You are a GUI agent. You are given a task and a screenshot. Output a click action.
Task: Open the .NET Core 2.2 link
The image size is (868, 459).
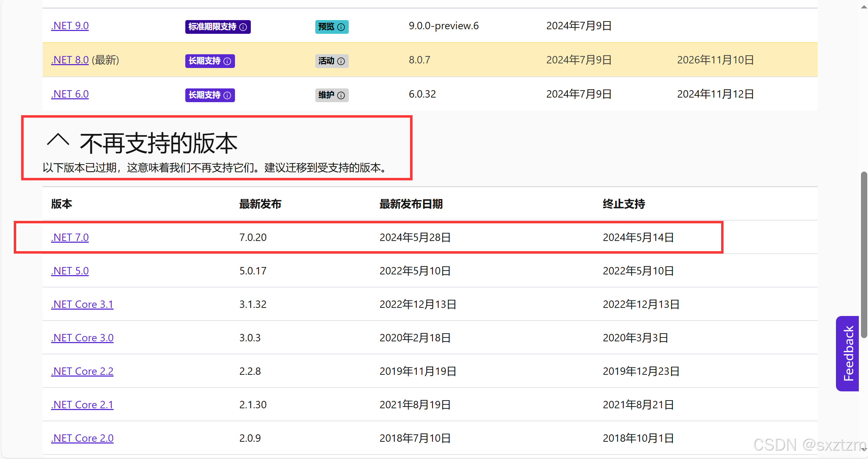[82, 371]
